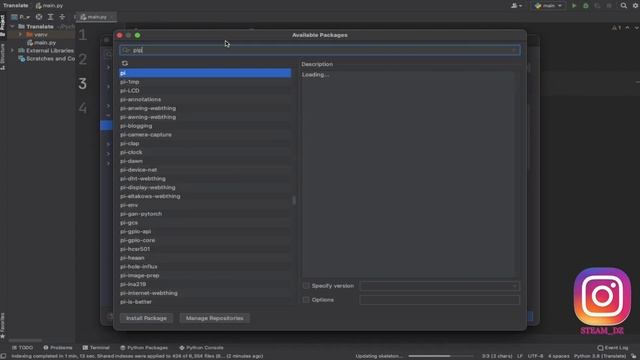This screenshot has width=640, height=360.
Task: Click the Updating skeletons progress bar
Action: [440, 356]
